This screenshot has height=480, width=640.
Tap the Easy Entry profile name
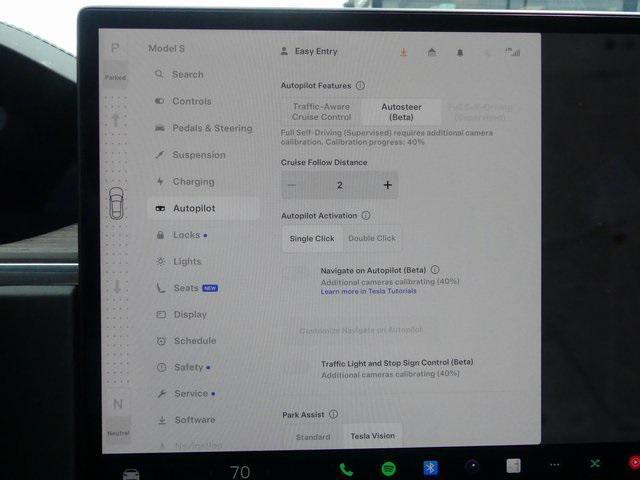[316, 51]
